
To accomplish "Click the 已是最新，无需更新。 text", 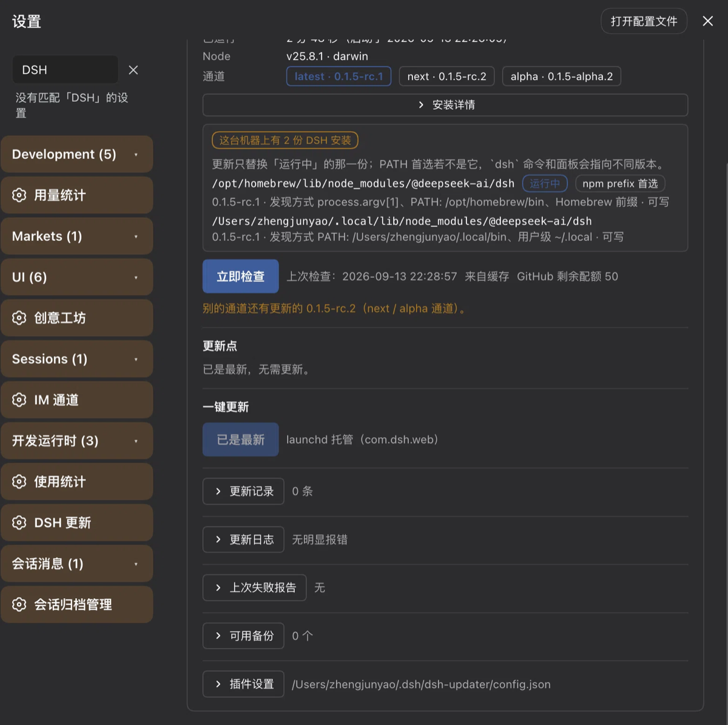I will point(258,369).
